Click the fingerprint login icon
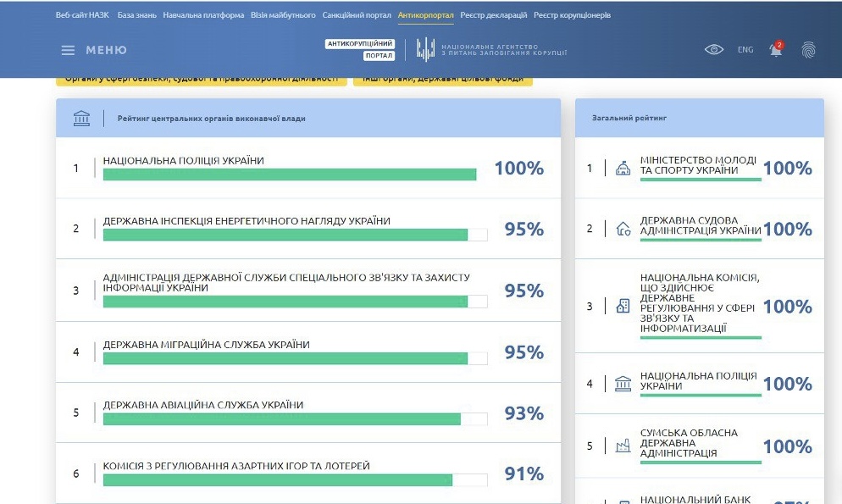This screenshot has width=842, height=504. tap(808, 50)
